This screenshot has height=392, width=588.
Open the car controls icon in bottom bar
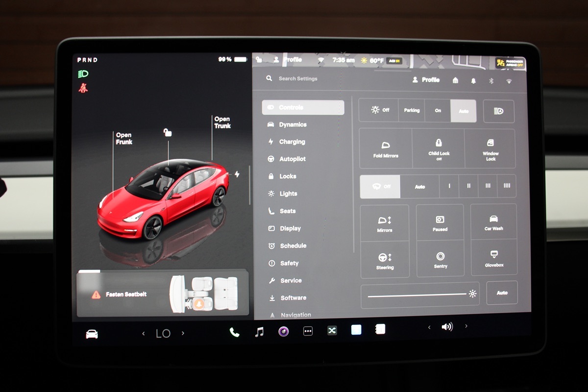(92, 334)
